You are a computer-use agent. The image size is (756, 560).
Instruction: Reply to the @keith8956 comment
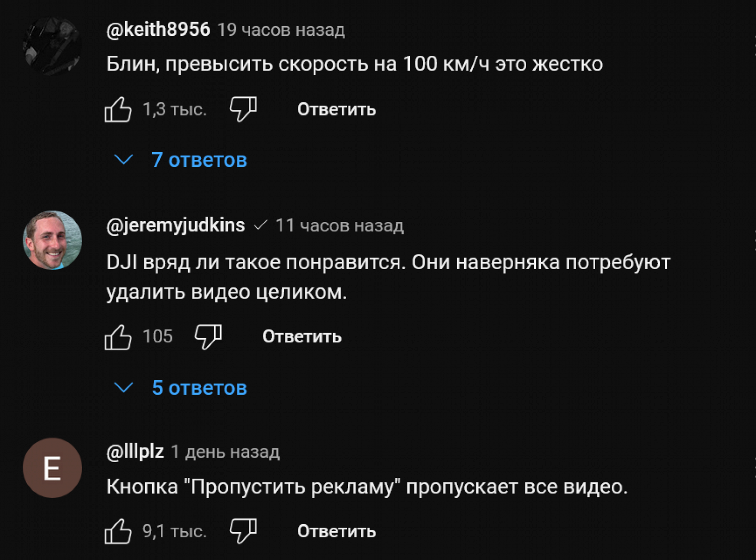click(336, 109)
